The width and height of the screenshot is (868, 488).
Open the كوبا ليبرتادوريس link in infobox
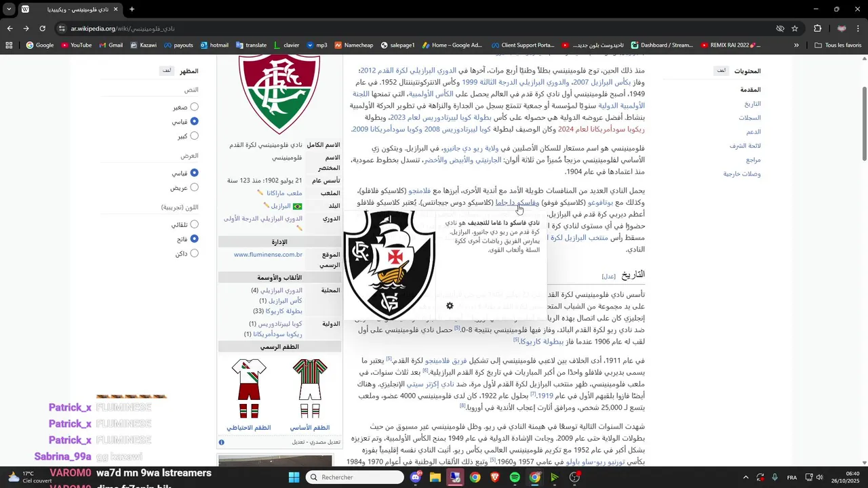coord(280,324)
